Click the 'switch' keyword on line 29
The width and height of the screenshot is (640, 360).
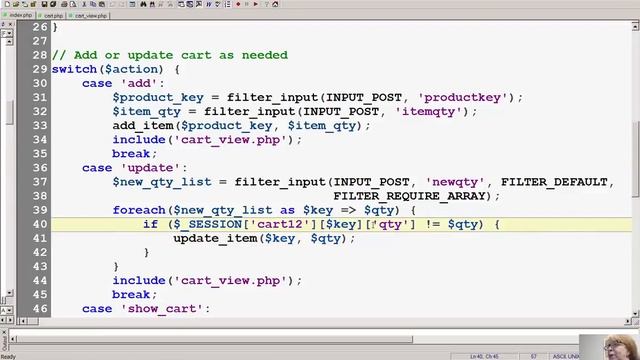pyautogui.click(x=74, y=69)
